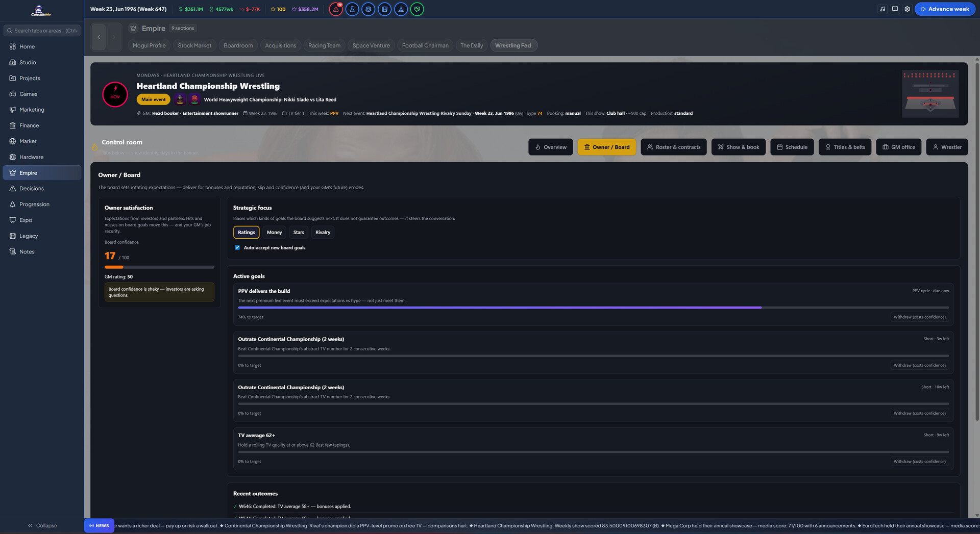Open the settings gear icon
Screen dimensions: 980x534
click(907, 9)
